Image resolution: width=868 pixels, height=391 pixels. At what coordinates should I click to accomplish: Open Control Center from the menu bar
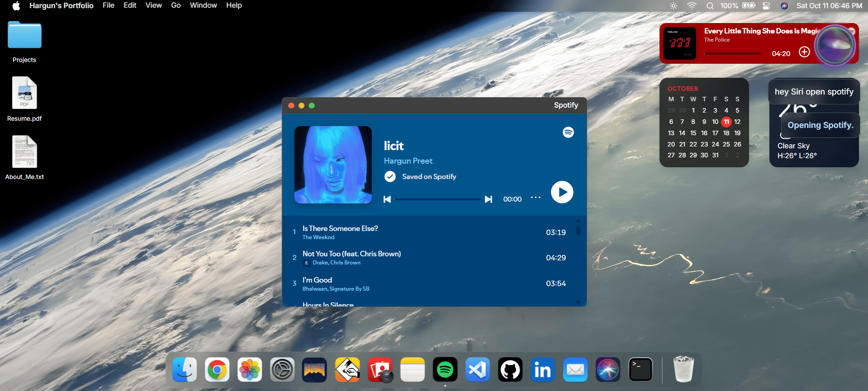pos(766,6)
